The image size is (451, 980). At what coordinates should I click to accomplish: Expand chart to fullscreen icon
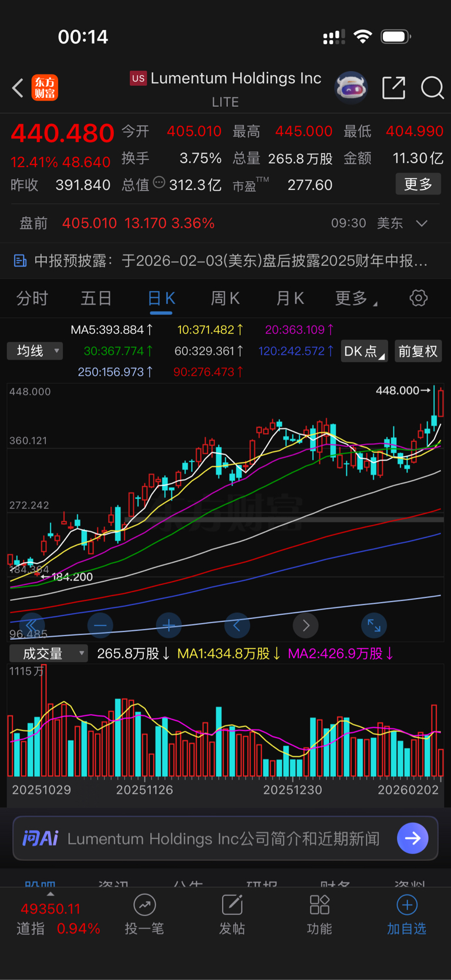tap(374, 626)
